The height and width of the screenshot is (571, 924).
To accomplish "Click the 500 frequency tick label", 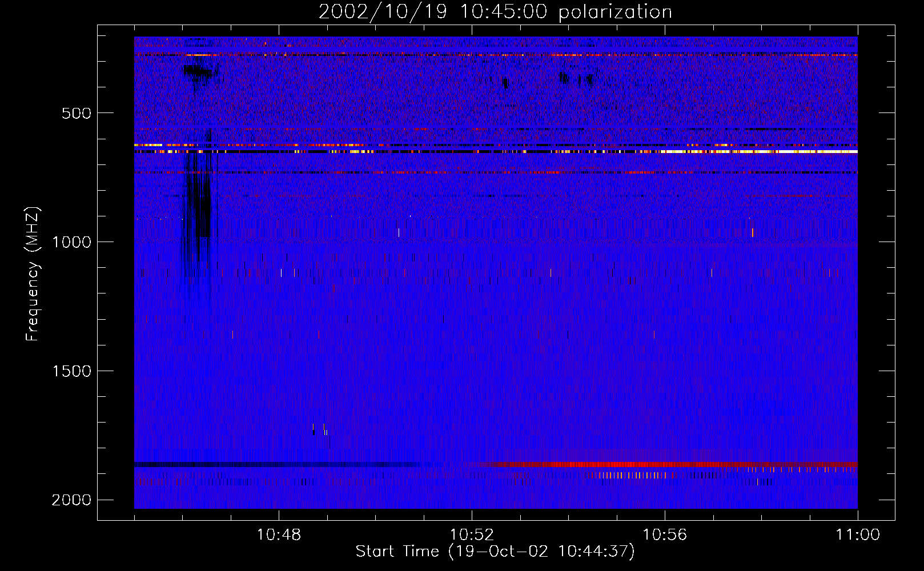I will [77, 113].
